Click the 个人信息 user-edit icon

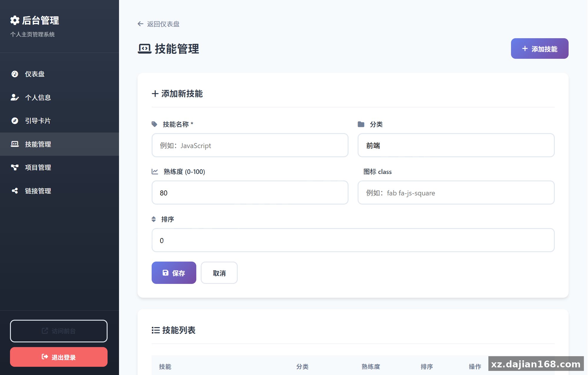15,97
